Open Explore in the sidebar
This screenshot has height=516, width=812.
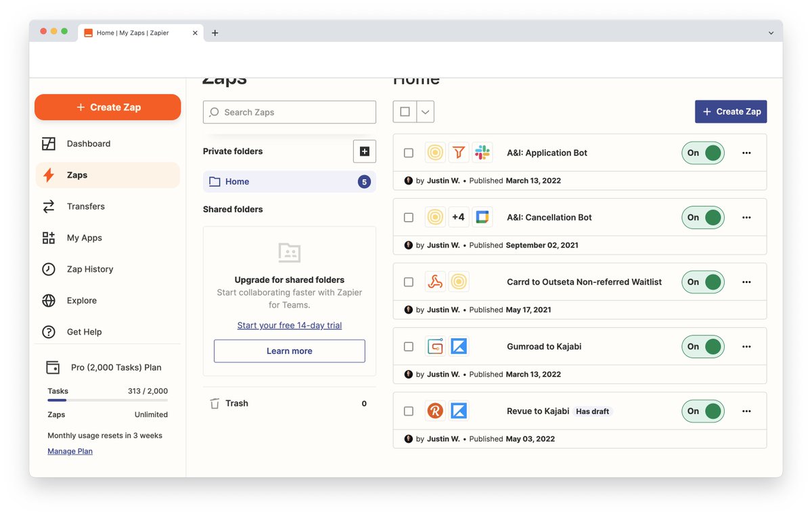pos(108,300)
